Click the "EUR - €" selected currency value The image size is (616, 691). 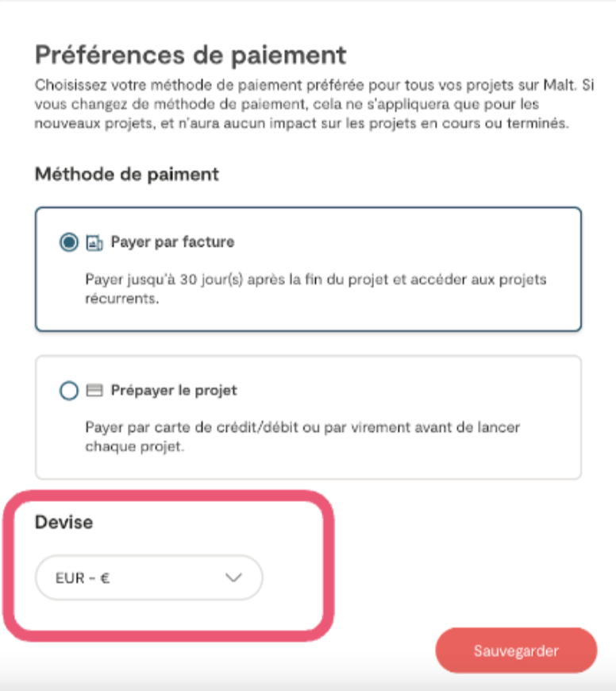(83, 579)
